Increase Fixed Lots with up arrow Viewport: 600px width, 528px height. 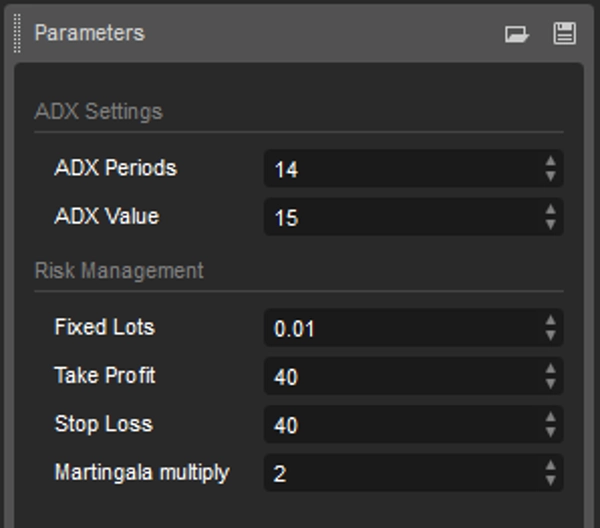click(x=550, y=321)
